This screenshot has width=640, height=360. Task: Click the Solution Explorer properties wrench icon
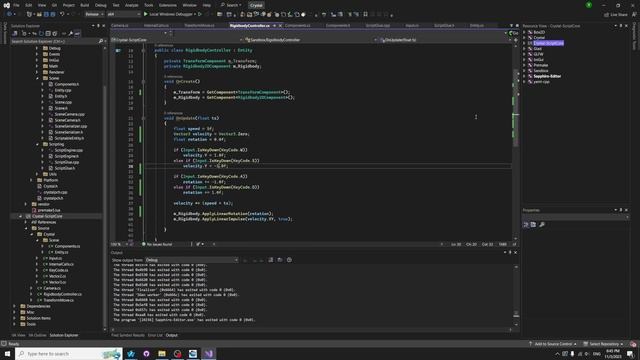(71, 33)
